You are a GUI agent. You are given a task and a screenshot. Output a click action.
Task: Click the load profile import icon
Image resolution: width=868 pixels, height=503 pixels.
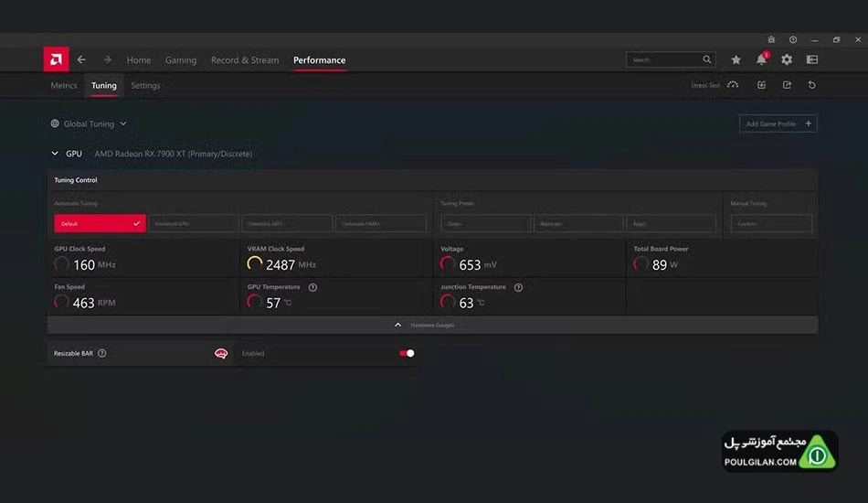coord(762,85)
